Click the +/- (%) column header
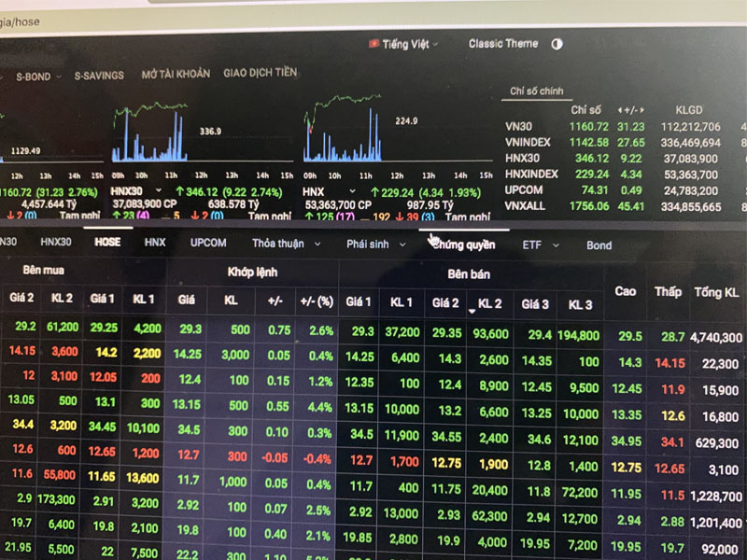This screenshot has width=747, height=560. [317, 301]
